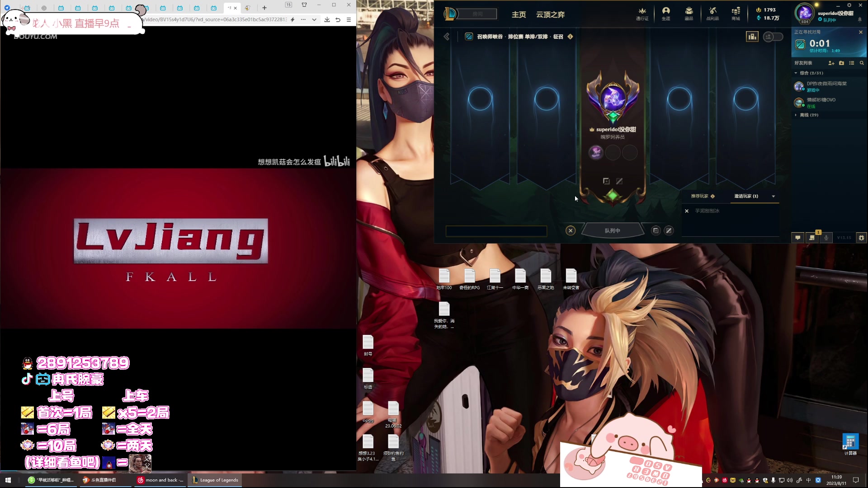This screenshot has height=488, width=868.
Task: Cancel the queue with the X button
Action: pyautogui.click(x=571, y=230)
